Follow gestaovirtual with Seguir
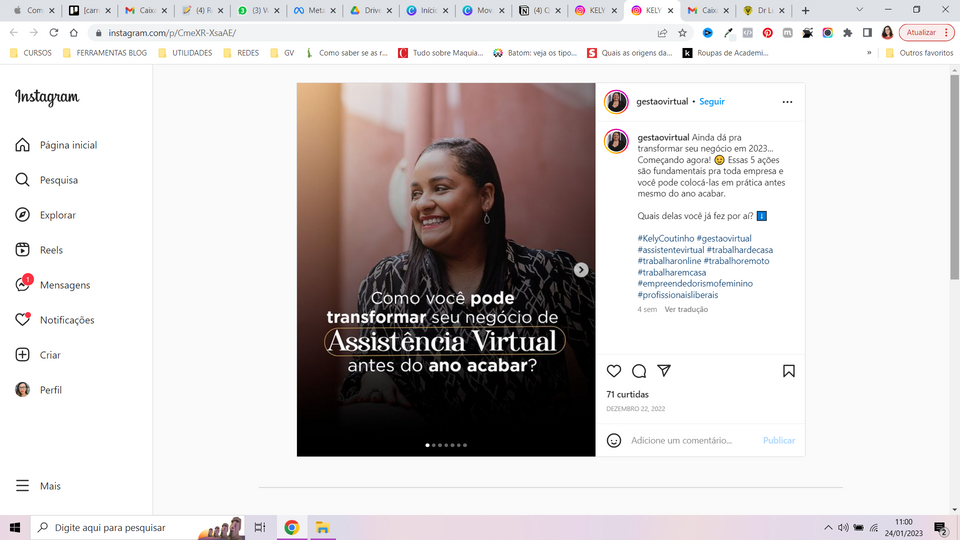The height and width of the screenshot is (540, 960). pos(711,102)
